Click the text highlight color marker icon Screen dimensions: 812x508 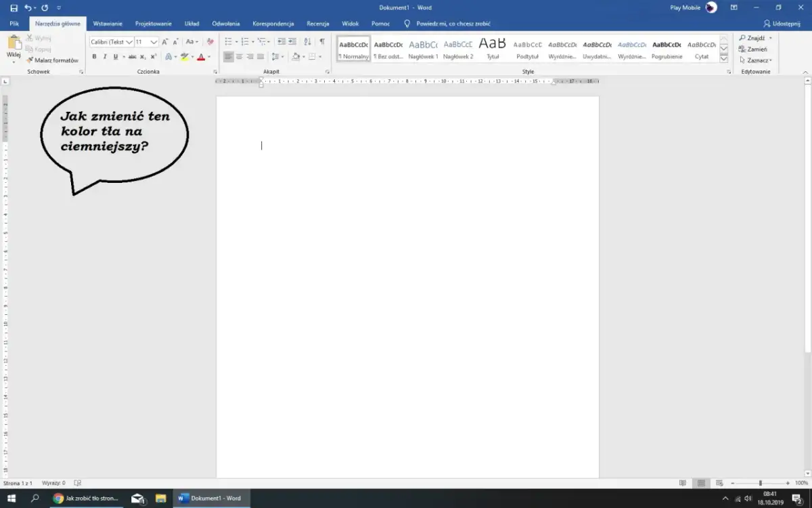(184, 57)
